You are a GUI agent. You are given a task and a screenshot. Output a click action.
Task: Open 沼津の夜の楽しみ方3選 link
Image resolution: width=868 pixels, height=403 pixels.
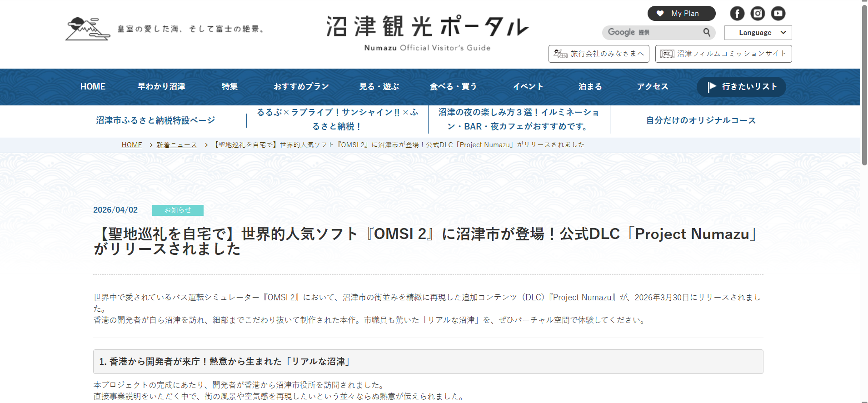click(519, 119)
